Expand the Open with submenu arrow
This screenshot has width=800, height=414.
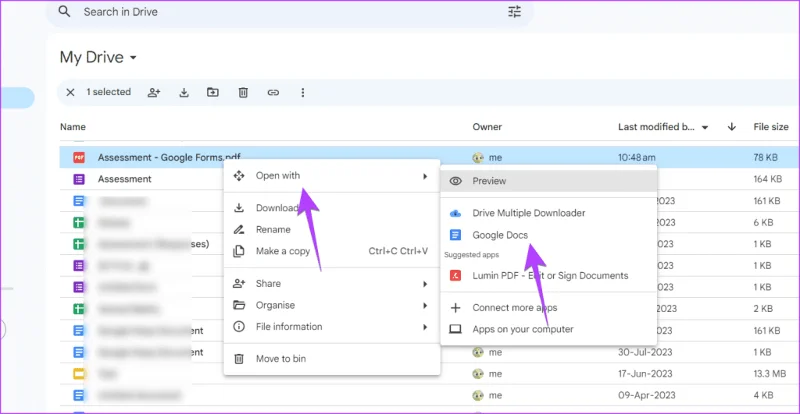(424, 176)
